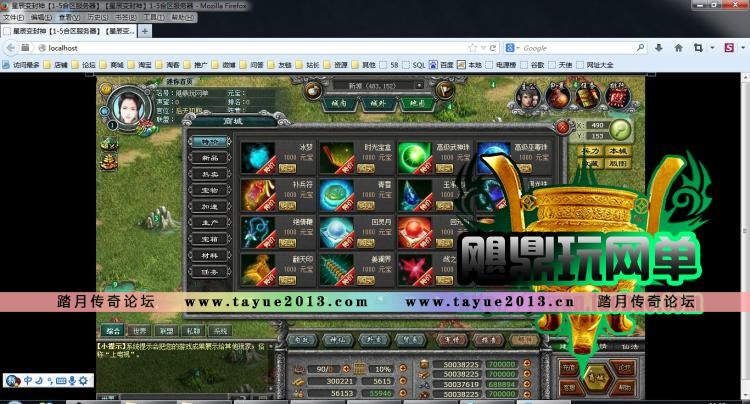This screenshot has height=404, width=750.
Task: Select the 宝箱 shop category tab
Action: tap(210, 239)
